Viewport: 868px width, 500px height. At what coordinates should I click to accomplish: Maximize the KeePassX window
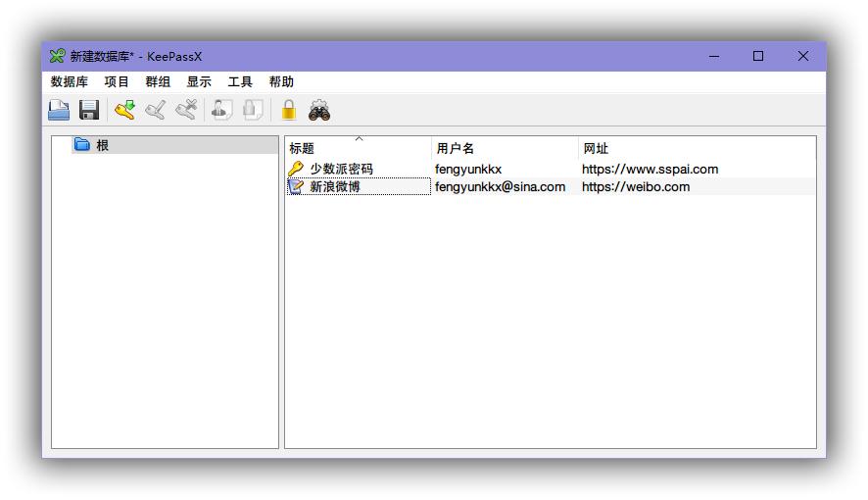pyautogui.click(x=758, y=56)
